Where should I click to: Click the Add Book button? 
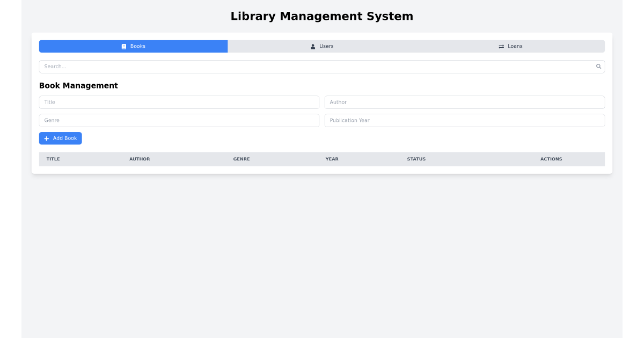[x=61, y=138]
